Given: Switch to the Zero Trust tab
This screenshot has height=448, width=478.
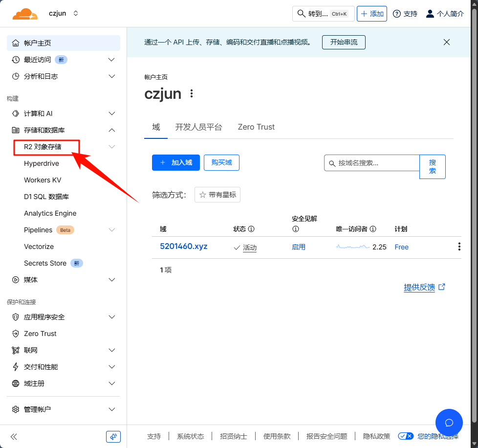Looking at the screenshot, I should [256, 127].
